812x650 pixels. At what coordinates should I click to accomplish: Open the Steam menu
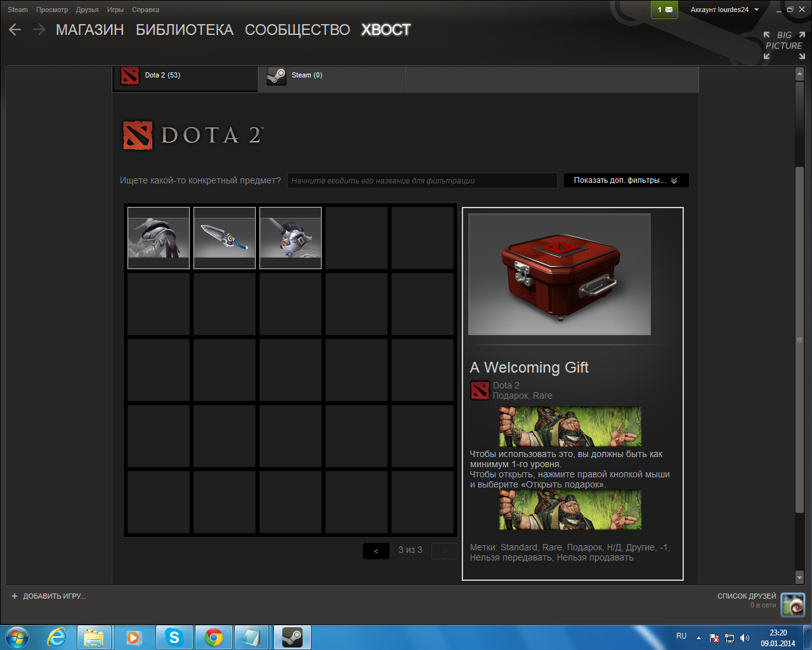pyautogui.click(x=18, y=10)
